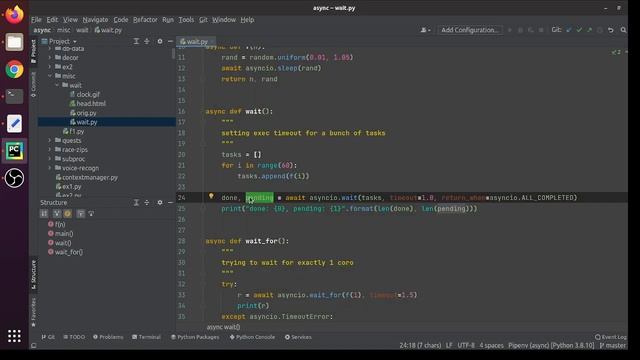640x360 pixels.
Task: Select clock.gif in project tree
Action: (84, 94)
